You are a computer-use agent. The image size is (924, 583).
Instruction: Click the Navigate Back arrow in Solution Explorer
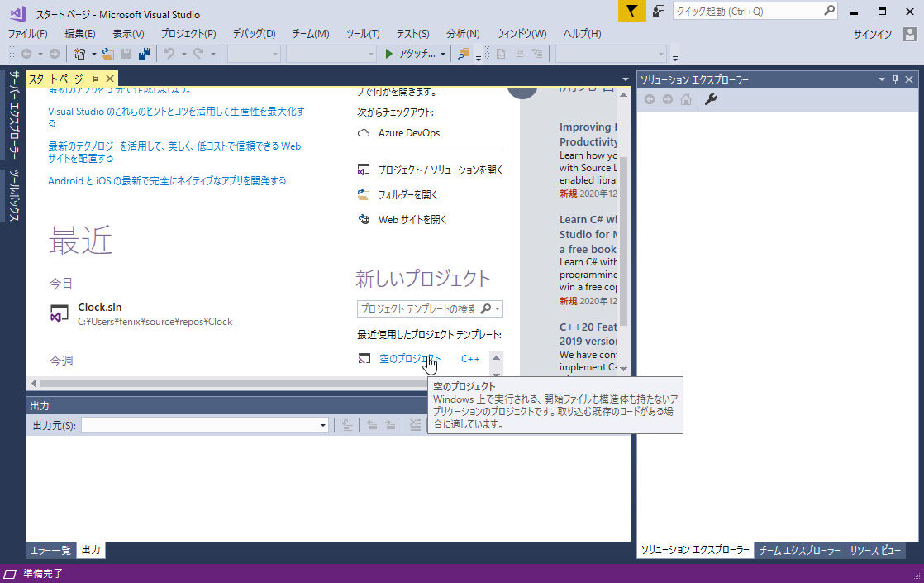pos(650,98)
